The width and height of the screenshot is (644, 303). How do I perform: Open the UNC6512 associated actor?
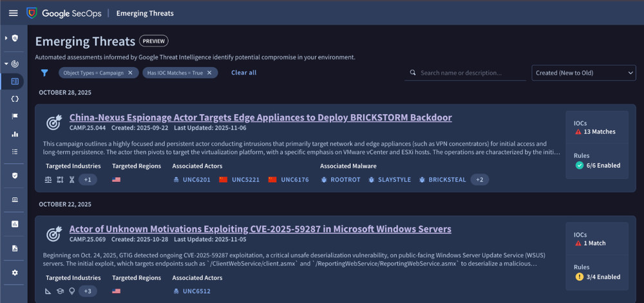click(x=196, y=291)
